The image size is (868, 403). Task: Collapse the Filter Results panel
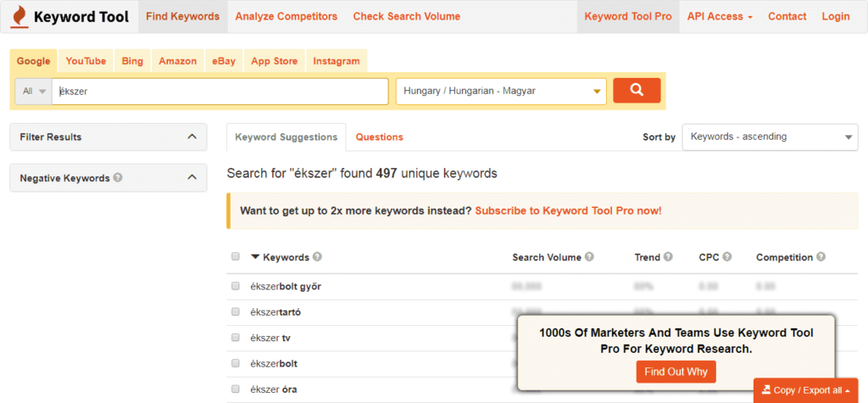192,137
